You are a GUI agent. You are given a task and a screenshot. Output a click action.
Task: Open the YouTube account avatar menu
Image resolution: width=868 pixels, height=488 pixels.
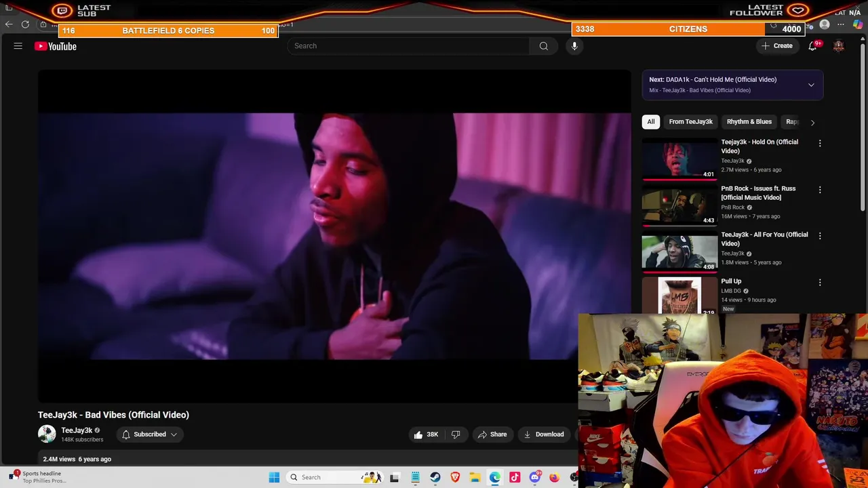(x=839, y=46)
